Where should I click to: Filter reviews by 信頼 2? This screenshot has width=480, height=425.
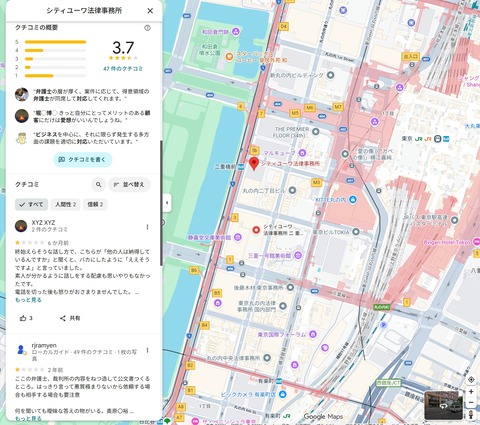(x=95, y=204)
